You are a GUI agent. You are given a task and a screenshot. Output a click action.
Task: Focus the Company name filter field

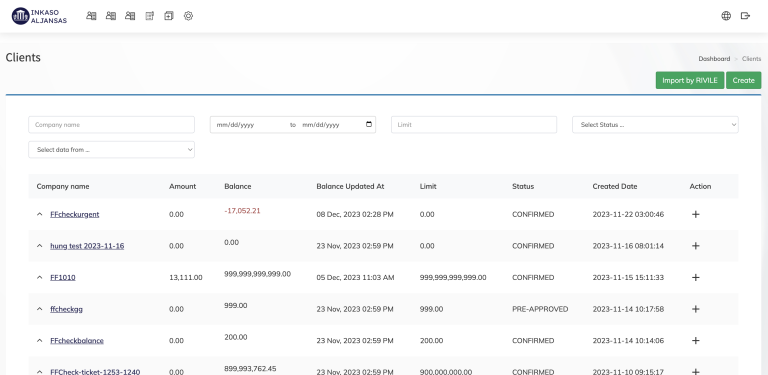111,125
